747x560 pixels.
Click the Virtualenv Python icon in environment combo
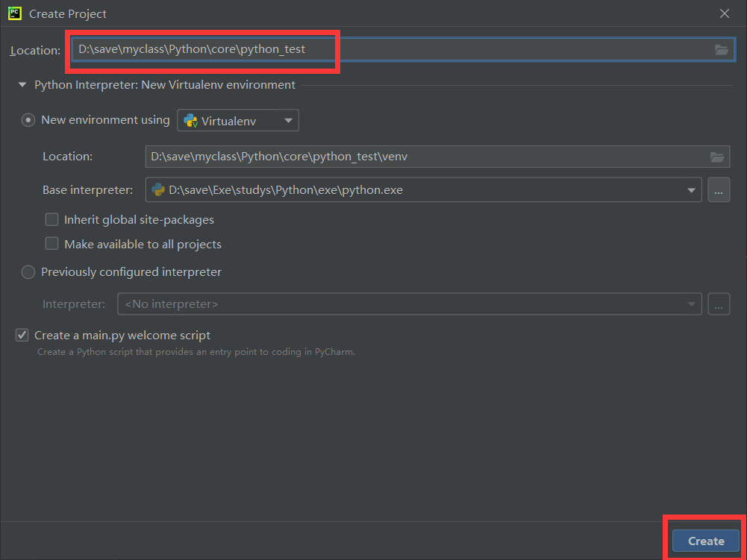point(190,121)
